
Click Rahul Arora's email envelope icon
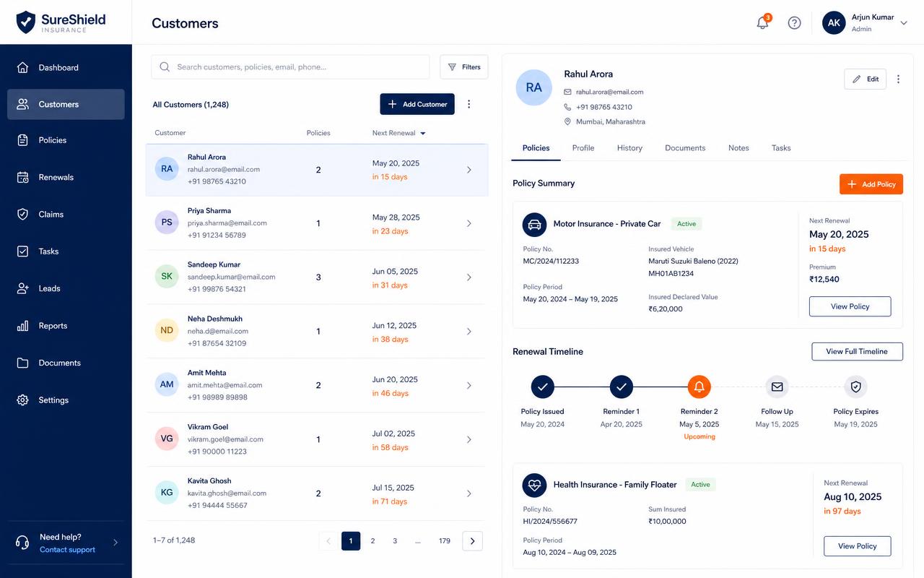click(x=567, y=92)
